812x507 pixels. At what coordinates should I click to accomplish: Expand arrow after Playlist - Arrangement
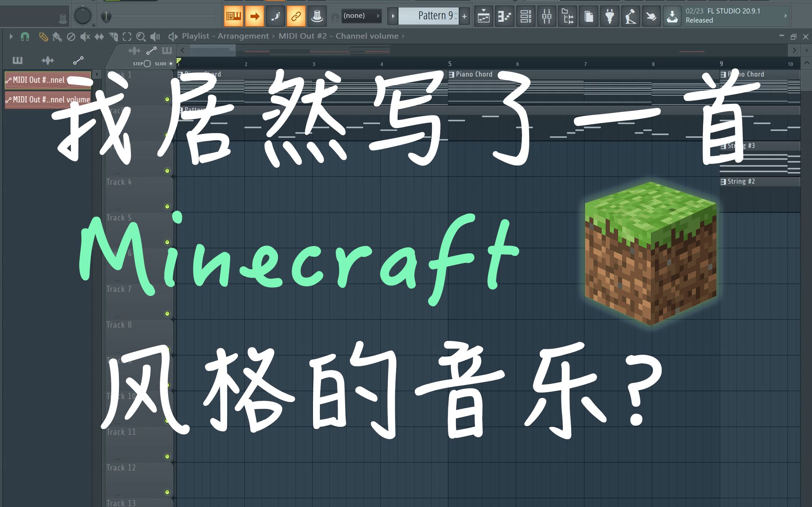(x=274, y=36)
